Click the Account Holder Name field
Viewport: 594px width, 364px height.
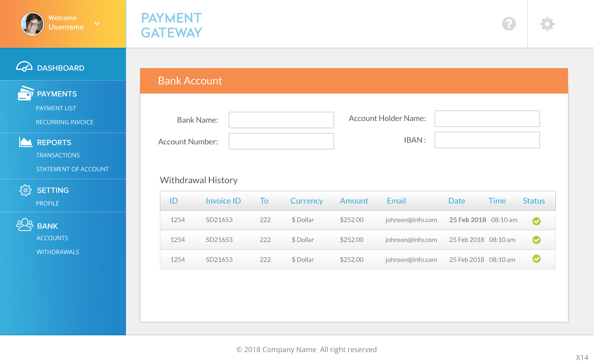pyautogui.click(x=487, y=119)
